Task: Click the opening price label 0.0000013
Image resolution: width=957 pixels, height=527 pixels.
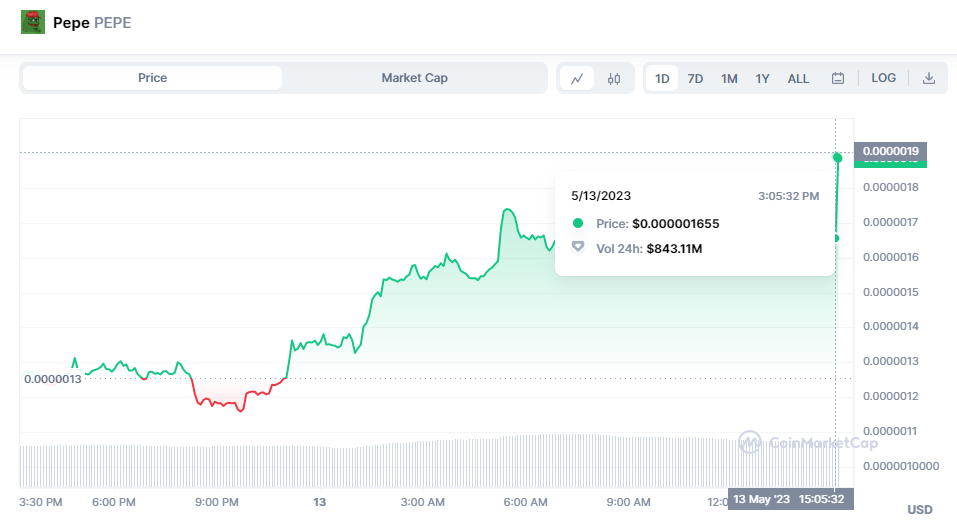Action: tap(52, 379)
